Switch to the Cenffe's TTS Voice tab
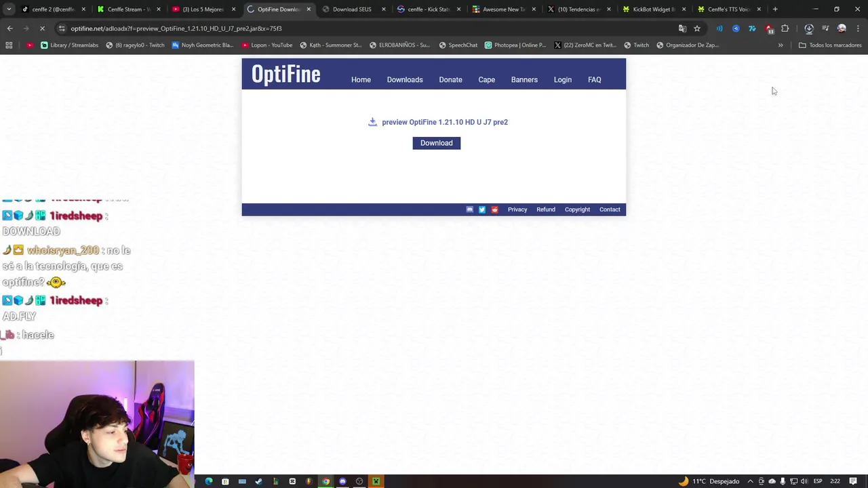 730,9
